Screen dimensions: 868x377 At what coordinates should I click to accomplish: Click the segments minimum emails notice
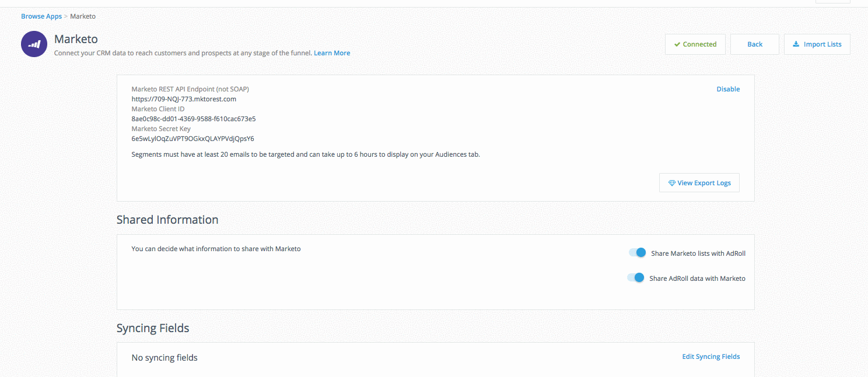[306, 154]
